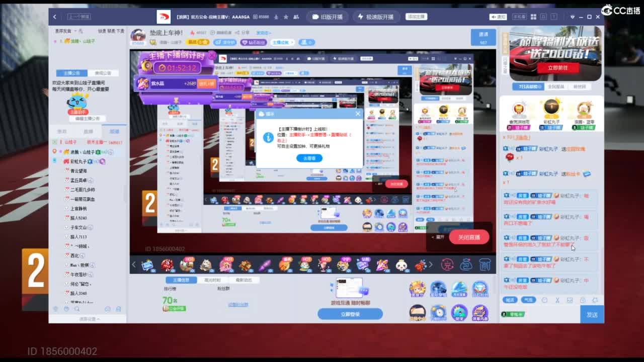Click the image icon in chat toolbar
The image size is (644, 362).
570,300
